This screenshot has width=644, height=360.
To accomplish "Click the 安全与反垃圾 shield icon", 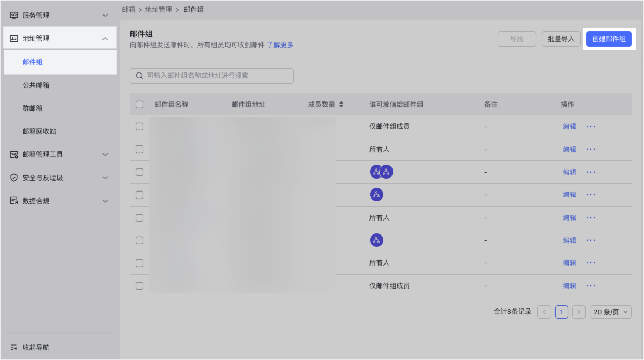I will coord(14,178).
